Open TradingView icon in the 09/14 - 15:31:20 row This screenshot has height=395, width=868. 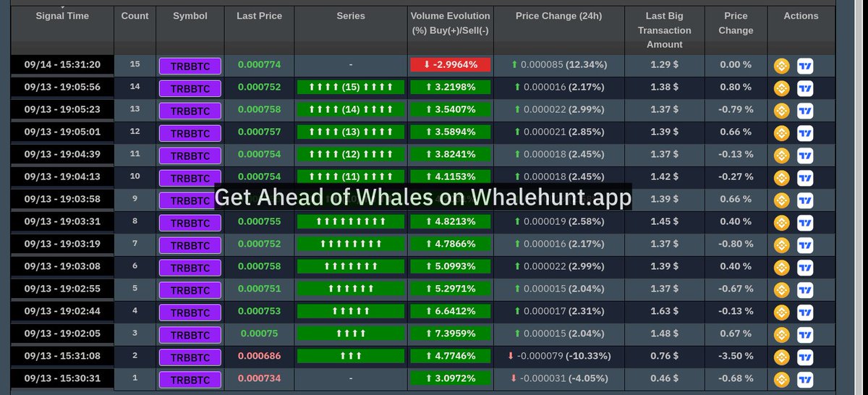click(805, 66)
